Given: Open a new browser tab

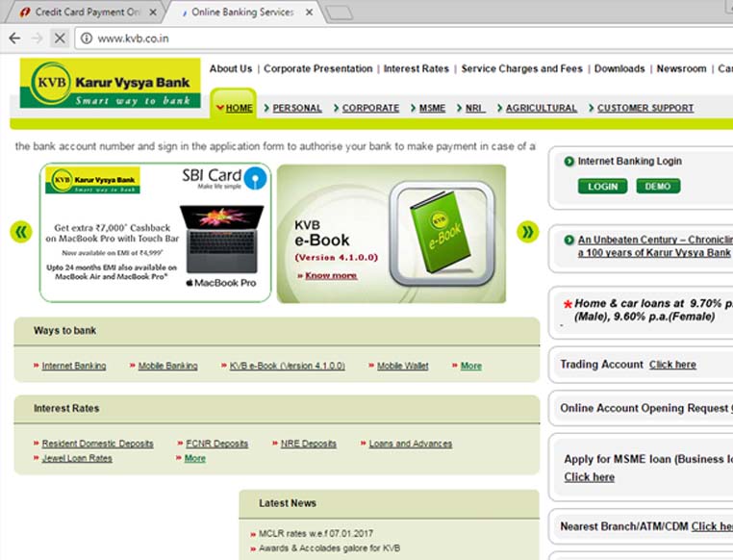Looking at the screenshot, I should (x=339, y=13).
